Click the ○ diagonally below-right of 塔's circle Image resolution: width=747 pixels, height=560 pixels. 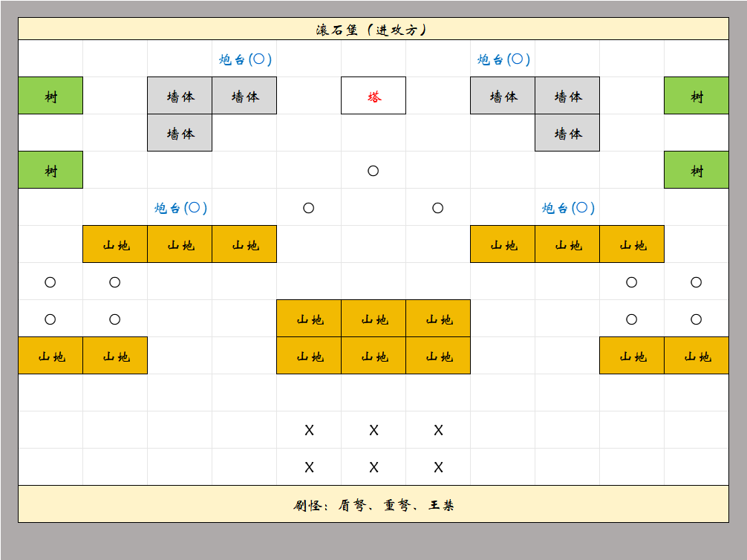click(x=438, y=208)
